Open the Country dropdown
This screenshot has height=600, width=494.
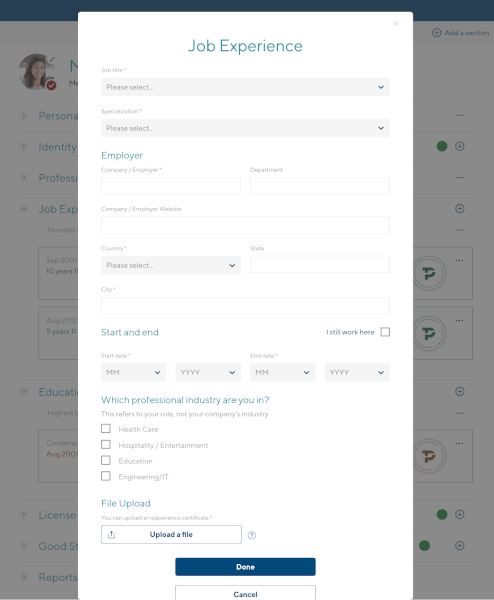tap(171, 265)
